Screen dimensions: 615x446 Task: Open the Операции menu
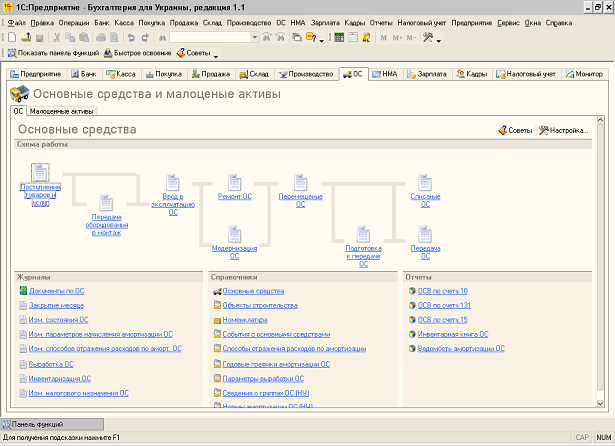click(74, 23)
